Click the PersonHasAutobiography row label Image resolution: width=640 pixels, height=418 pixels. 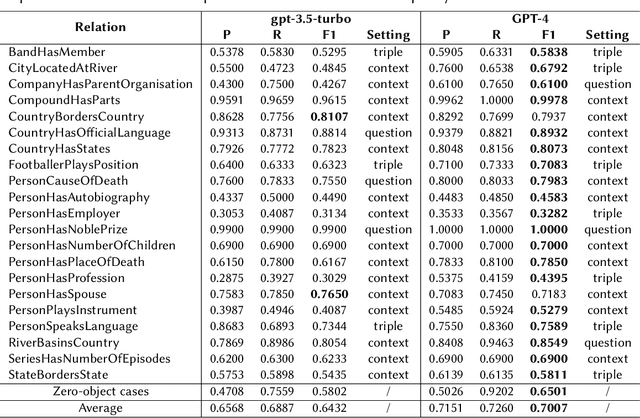pyautogui.click(x=73, y=196)
